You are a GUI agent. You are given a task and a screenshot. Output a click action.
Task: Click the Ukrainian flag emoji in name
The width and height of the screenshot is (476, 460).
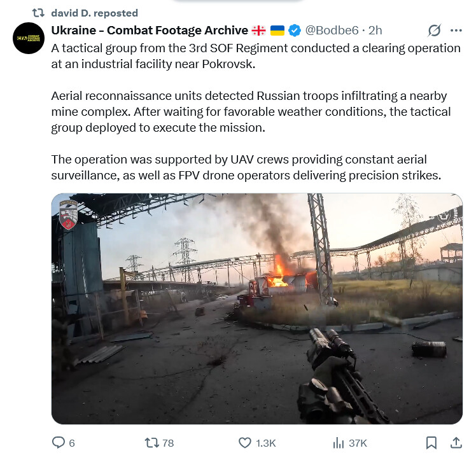click(x=277, y=30)
